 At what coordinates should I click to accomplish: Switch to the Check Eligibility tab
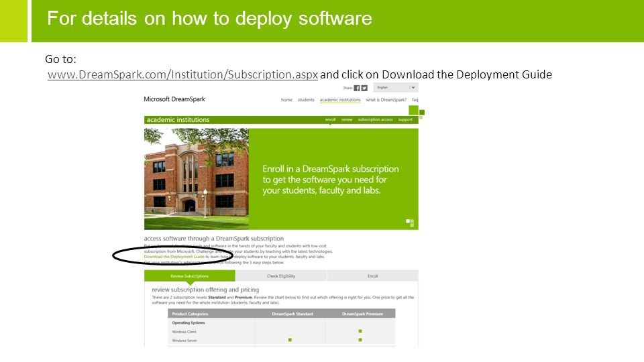click(x=281, y=276)
